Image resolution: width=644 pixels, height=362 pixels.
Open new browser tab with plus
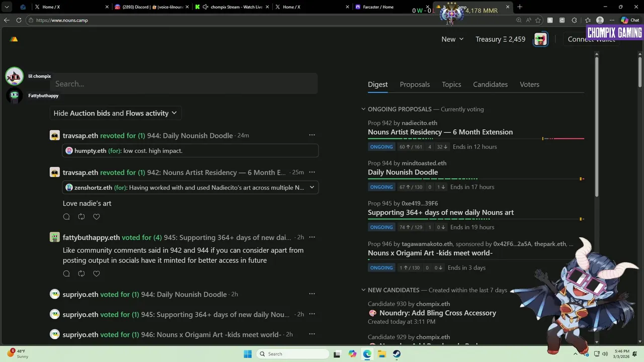(x=520, y=7)
